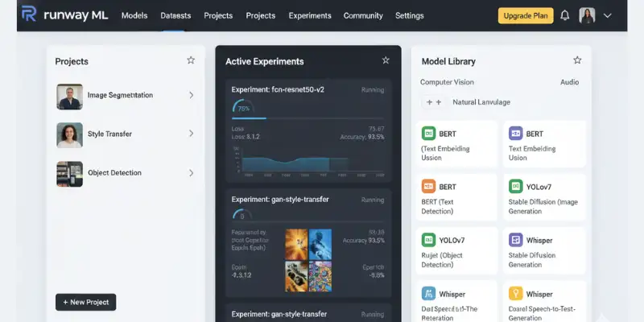Click the orange BERT model icon

tap(428, 187)
